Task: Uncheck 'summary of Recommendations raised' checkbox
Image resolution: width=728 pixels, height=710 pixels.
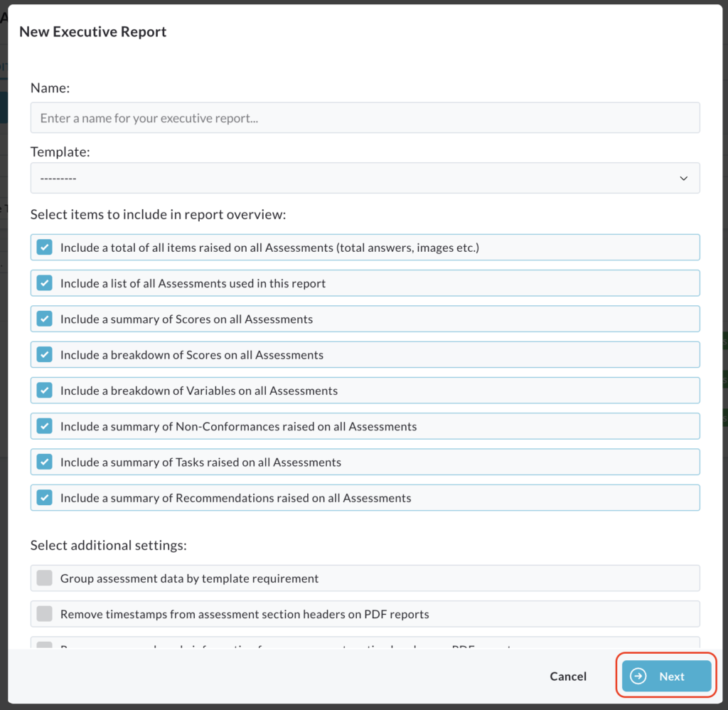Action: pyautogui.click(x=45, y=498)
